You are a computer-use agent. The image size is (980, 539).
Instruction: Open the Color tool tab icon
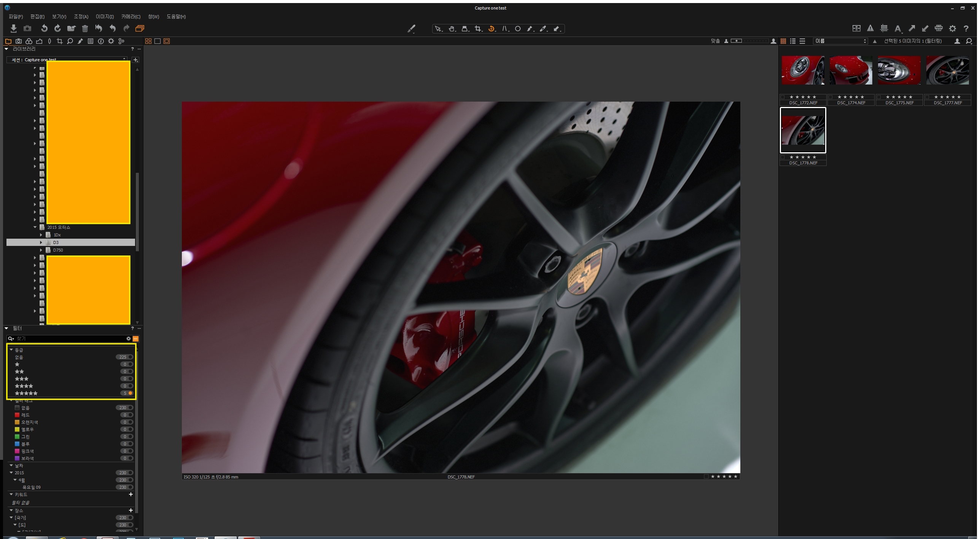29,41
